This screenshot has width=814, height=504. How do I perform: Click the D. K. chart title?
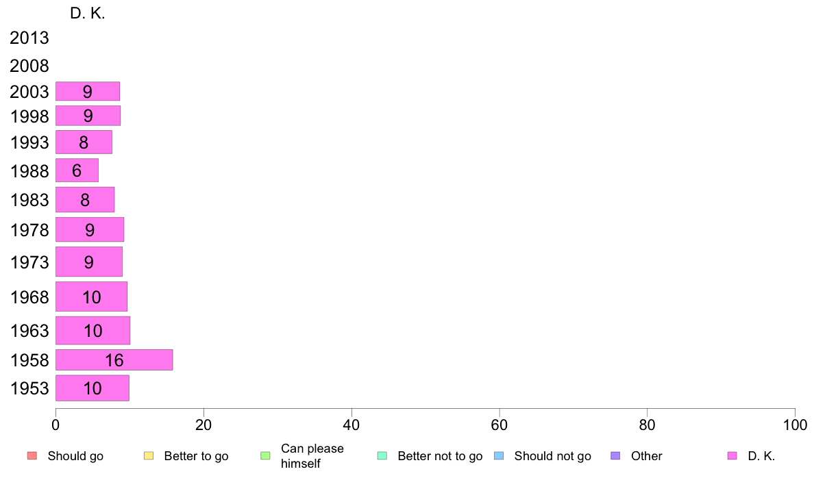pyautogui.click(x=87, y=14)
